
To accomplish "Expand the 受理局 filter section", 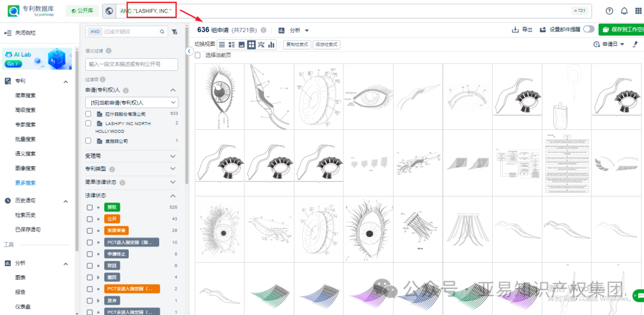I will tap(173, 156).
